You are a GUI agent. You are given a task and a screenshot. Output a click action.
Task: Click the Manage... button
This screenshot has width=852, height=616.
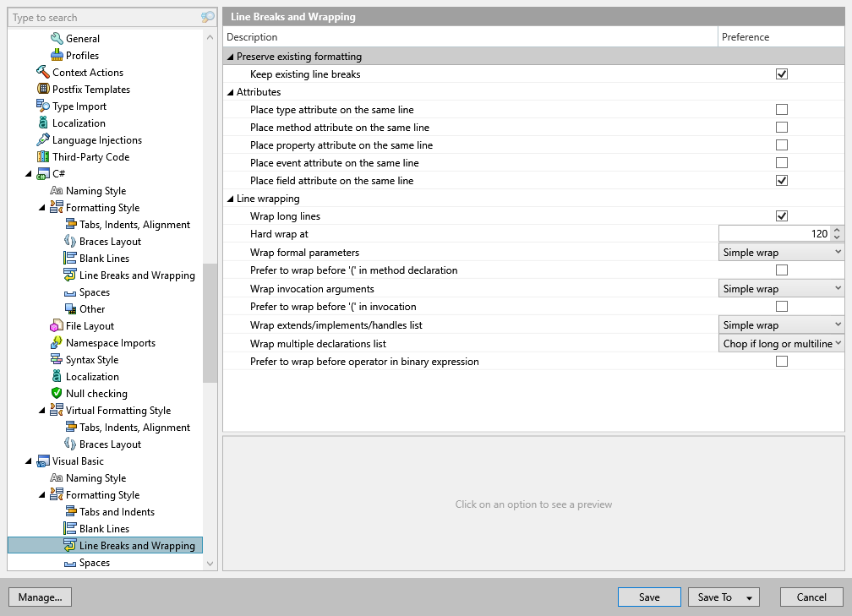coord(41,597)
